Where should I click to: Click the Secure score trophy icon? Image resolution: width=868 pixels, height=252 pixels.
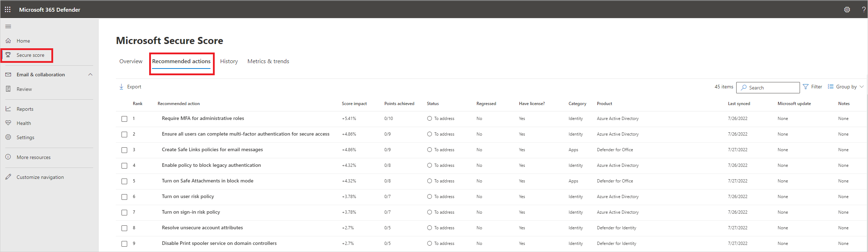(x=8, y=55)
